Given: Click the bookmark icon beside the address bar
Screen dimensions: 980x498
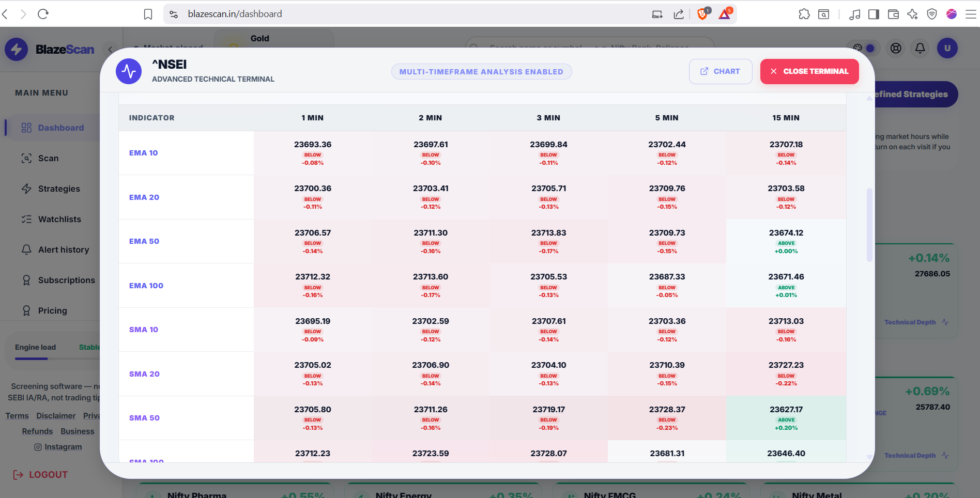Looking at the screenshot, I should [148, 14].
